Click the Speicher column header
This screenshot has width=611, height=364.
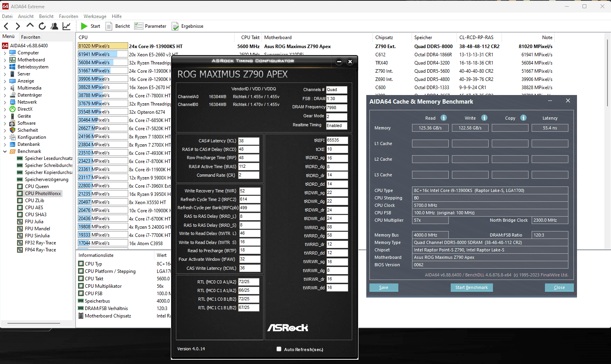(434, 38)
